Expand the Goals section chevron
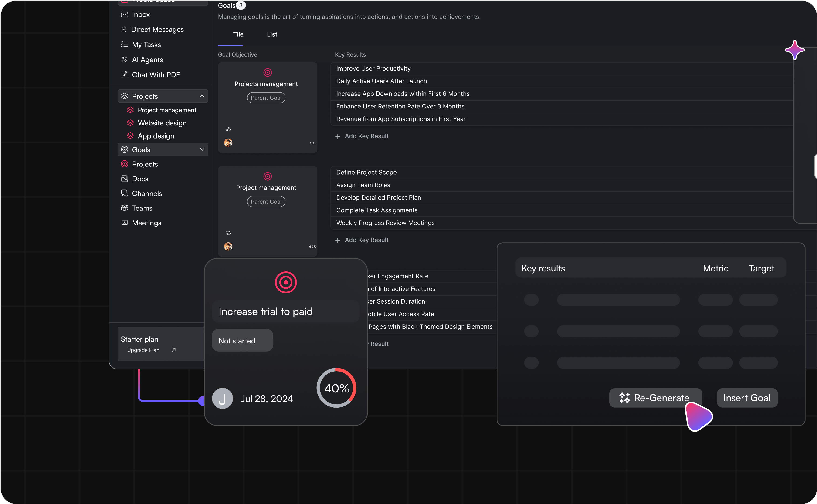Viewport: 817px width, 504px height. [x=202, y=149]
